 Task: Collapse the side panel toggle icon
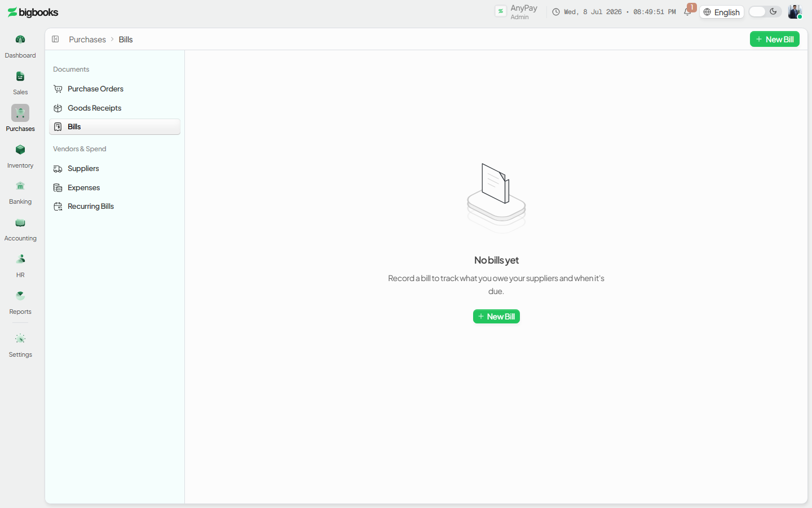pos(55,39)
